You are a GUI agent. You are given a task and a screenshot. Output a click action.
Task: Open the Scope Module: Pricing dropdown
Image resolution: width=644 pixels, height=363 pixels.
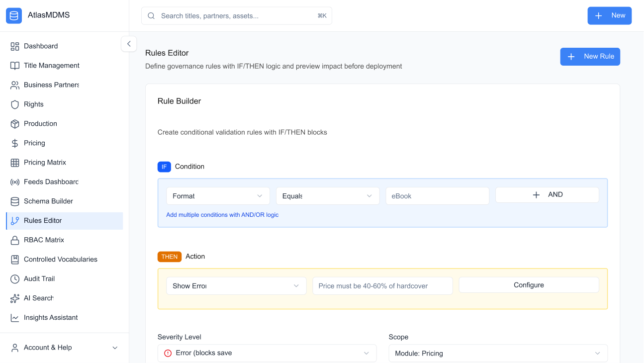pos(498,354)
